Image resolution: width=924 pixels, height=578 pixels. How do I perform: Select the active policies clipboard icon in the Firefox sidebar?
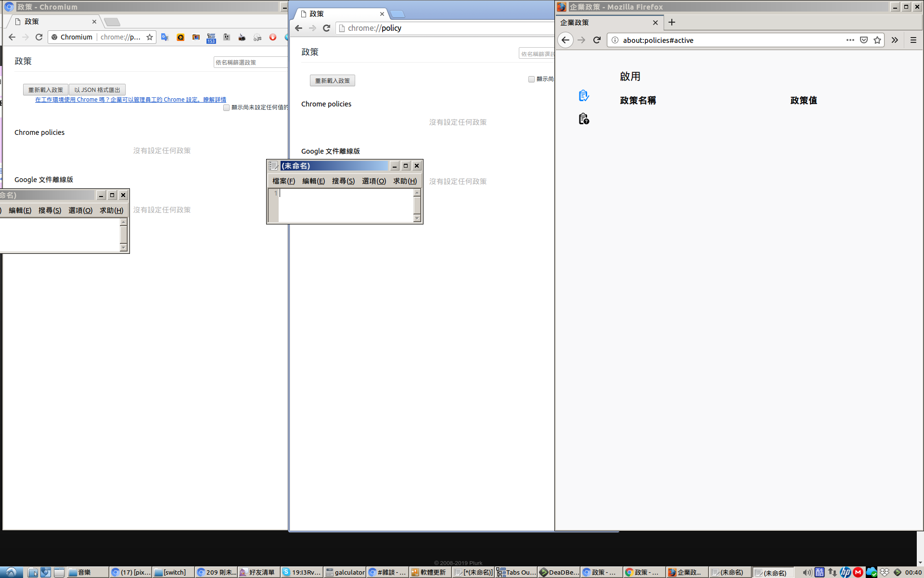click(x=584, y=95)
